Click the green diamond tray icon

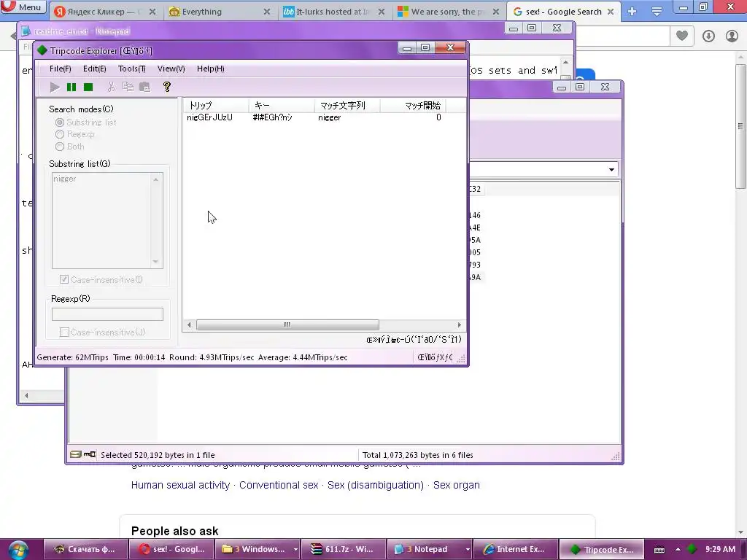point(692,549)
